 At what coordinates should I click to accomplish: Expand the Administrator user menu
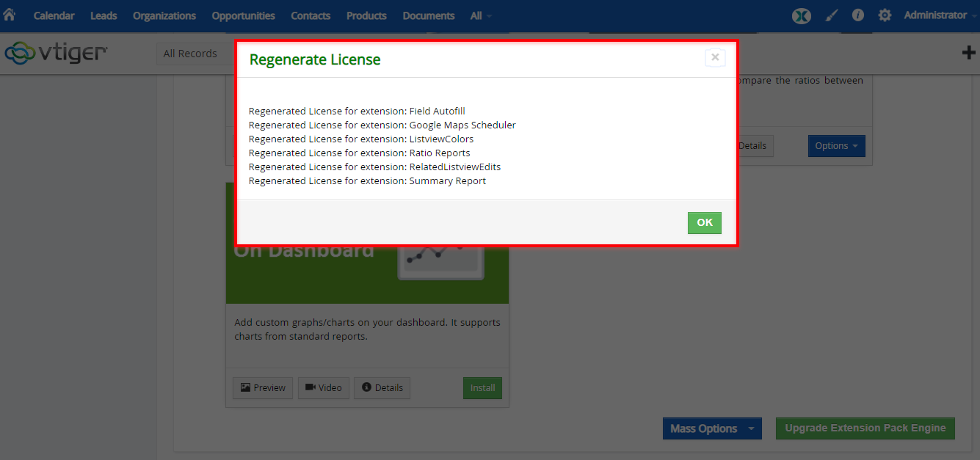[x=939, y=15]
